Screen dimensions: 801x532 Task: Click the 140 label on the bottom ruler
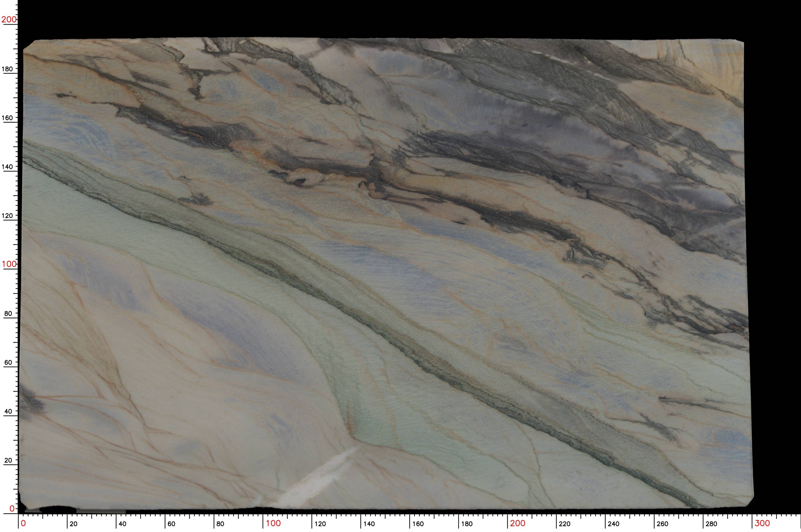coord(369,524)
